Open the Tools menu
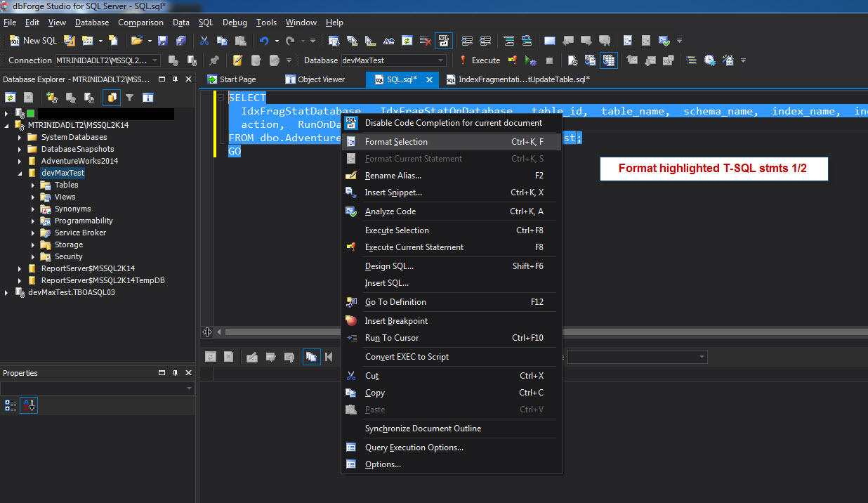The width and height of the screenshot is (868, 503). click(266, 22)
